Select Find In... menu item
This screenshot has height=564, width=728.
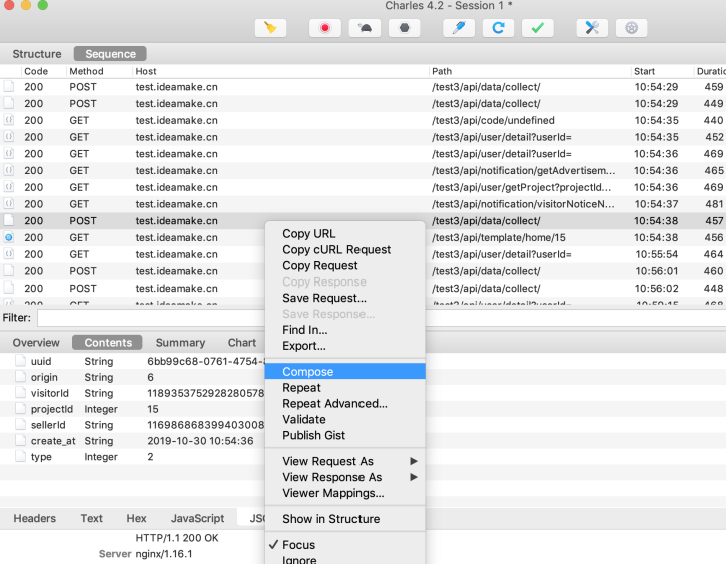345,330
